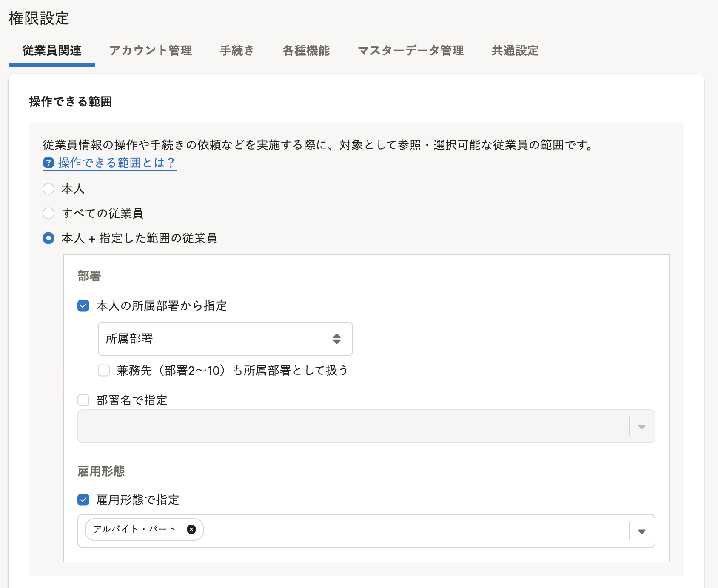The image size is (718, 588).
Task: Select the 本人 radio button
Action: click(x=48, y=188)
